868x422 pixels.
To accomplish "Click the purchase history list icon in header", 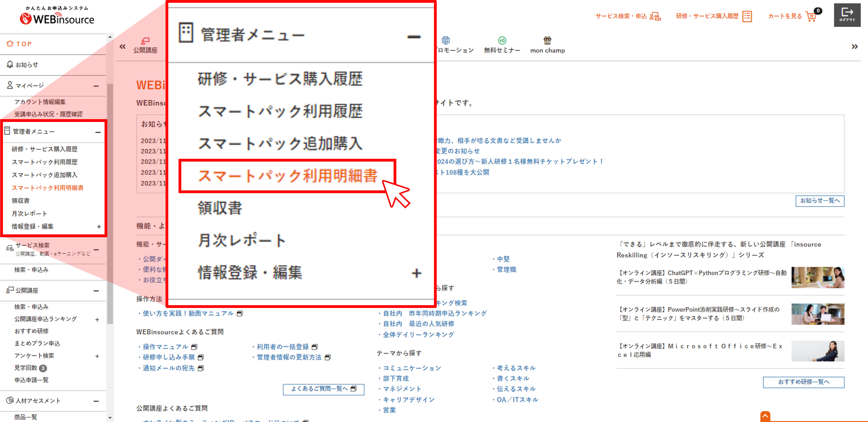I will point(747,16).
